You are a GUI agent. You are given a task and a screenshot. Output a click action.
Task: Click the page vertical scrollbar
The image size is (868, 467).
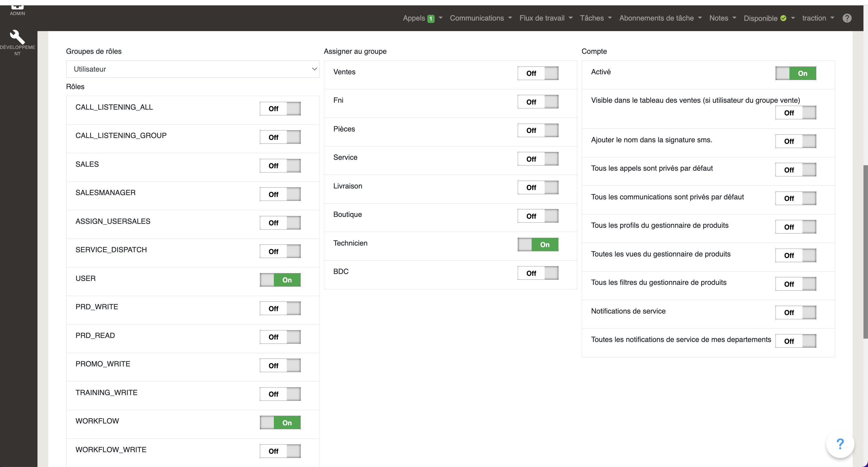click(865, 252)
